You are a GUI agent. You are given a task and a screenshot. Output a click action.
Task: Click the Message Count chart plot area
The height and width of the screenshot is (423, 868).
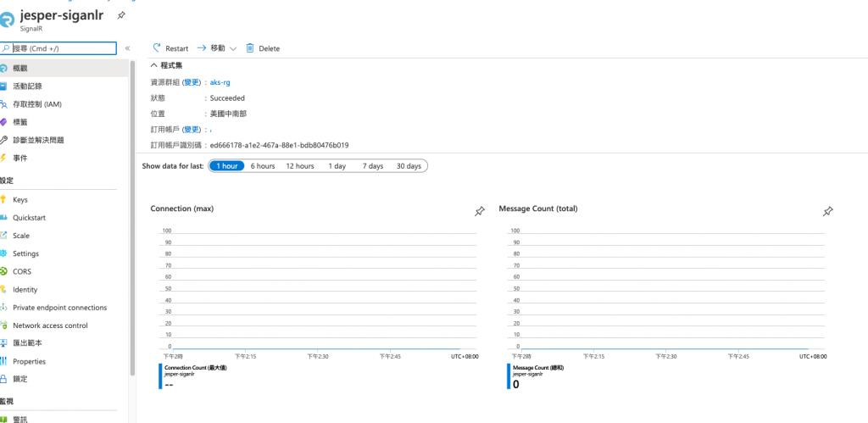(x=666, y=290)
